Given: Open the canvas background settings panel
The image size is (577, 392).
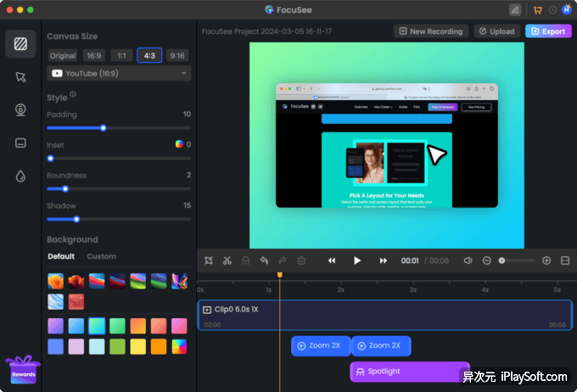Looking at the screenshot, I should click(x=20, y=44).
